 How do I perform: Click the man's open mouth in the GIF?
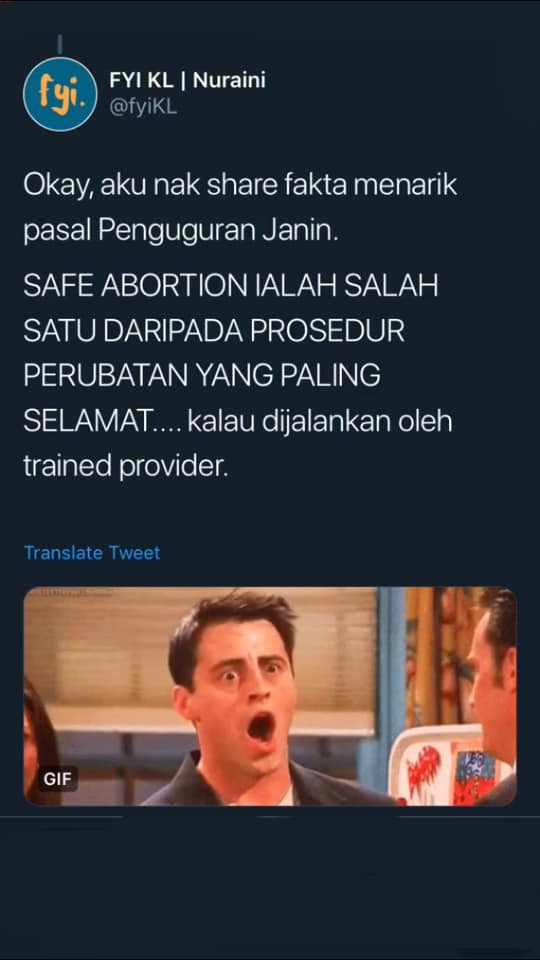(262, 728)
